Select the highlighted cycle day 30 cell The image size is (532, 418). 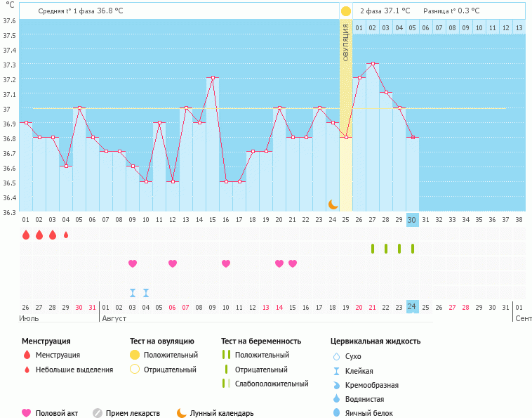[413, 219]
